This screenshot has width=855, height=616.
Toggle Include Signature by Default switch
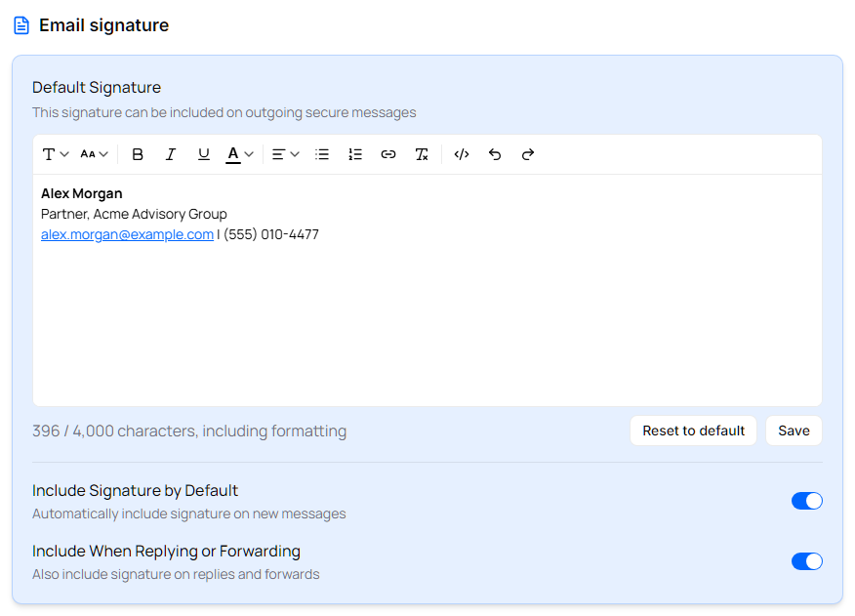pos(806,501)
